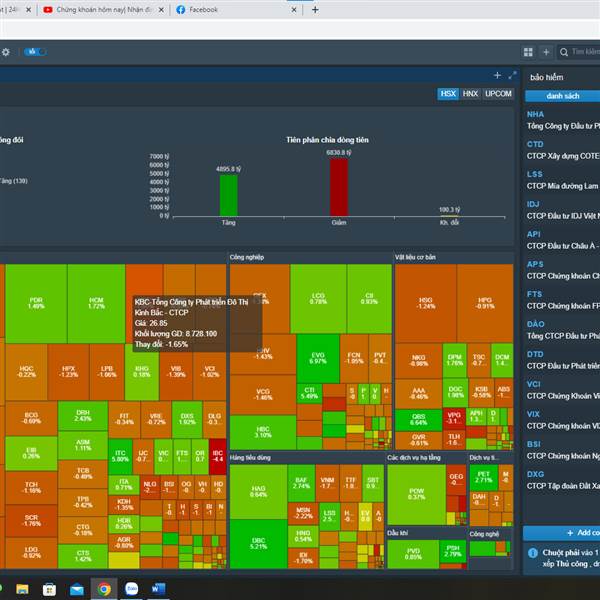Open a new browser tab
The width and height of the screenshot is (600, 600).
(x=315, y=10)
